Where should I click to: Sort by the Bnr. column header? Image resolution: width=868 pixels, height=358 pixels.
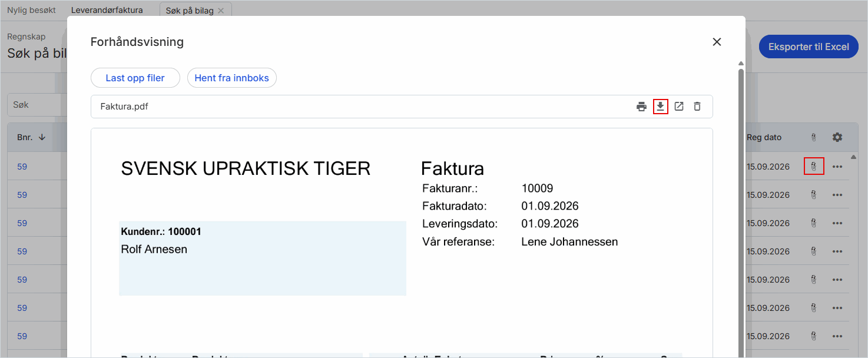coord(31,137)
